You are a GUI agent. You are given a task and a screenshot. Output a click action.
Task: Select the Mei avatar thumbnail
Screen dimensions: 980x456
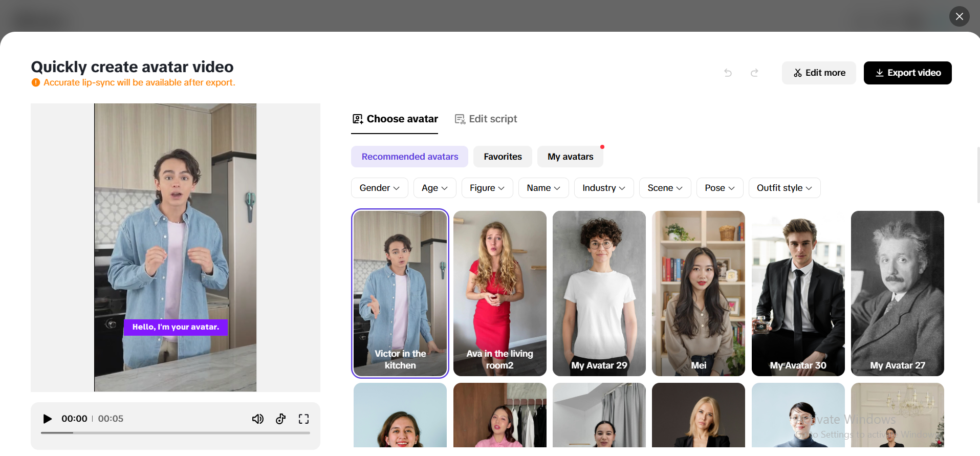coord(698,293)
